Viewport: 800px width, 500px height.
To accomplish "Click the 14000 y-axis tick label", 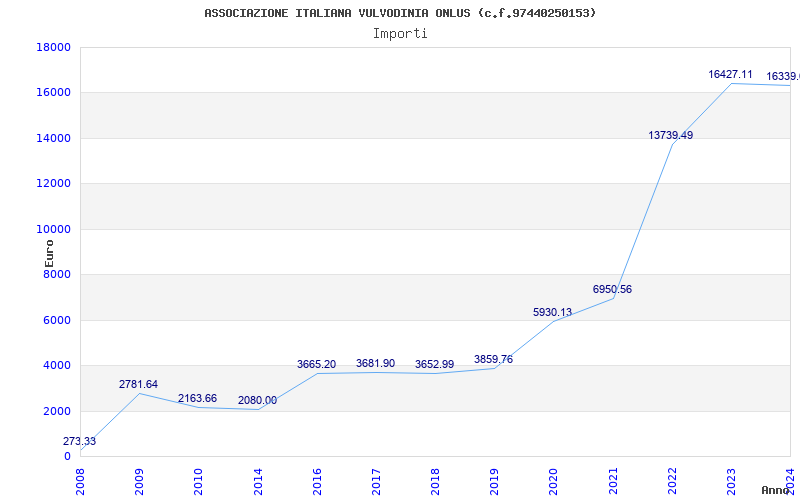I will pos(53,138).
